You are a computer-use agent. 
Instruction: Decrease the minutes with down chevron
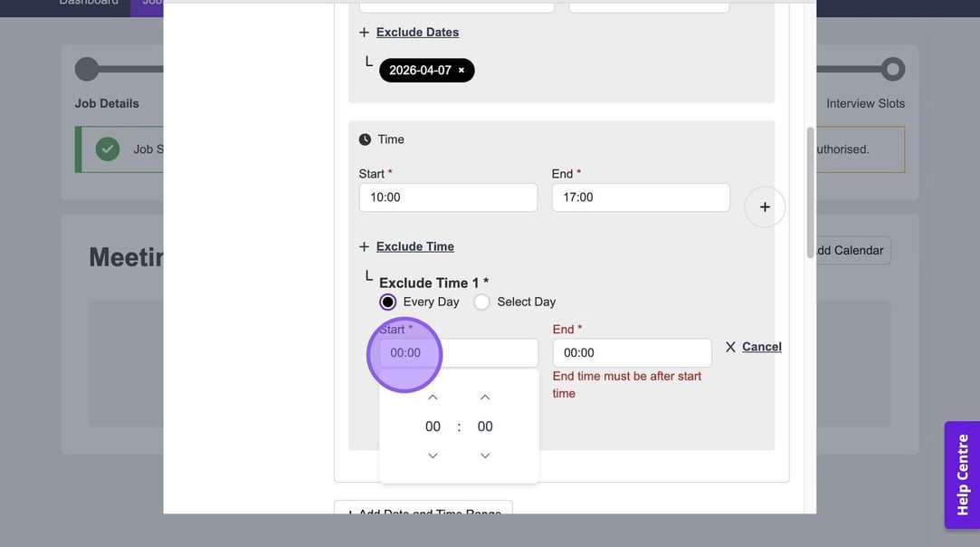point(485,456)
